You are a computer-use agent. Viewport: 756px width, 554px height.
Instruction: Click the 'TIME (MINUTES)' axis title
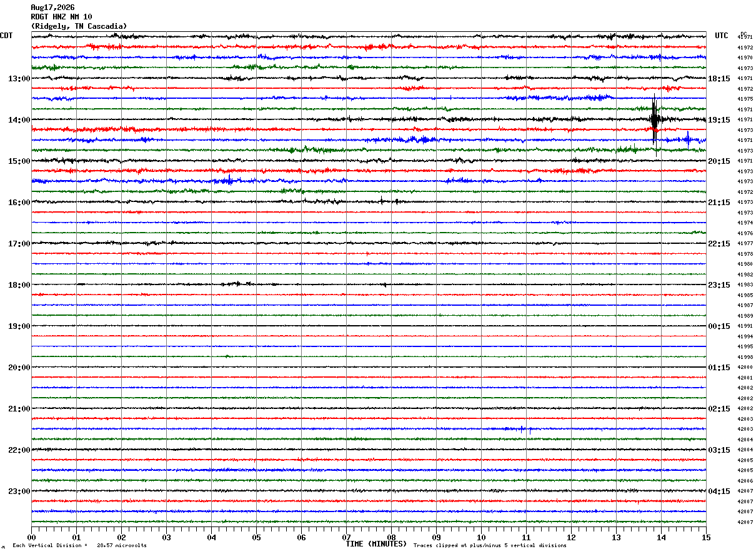[376, 544]
